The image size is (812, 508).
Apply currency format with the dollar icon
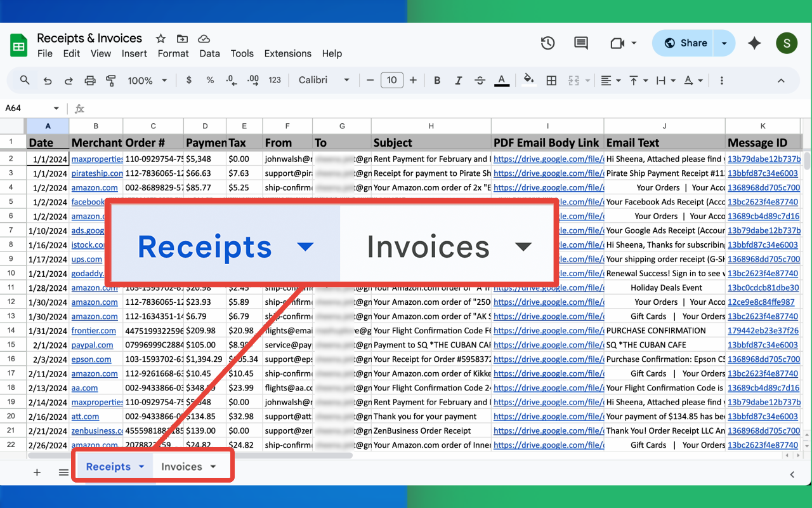[188, 80]
